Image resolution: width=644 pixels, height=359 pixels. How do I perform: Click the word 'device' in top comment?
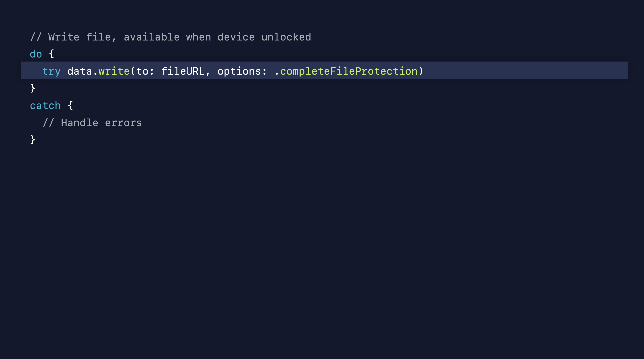pyautogui.click(x=236, y=37)
